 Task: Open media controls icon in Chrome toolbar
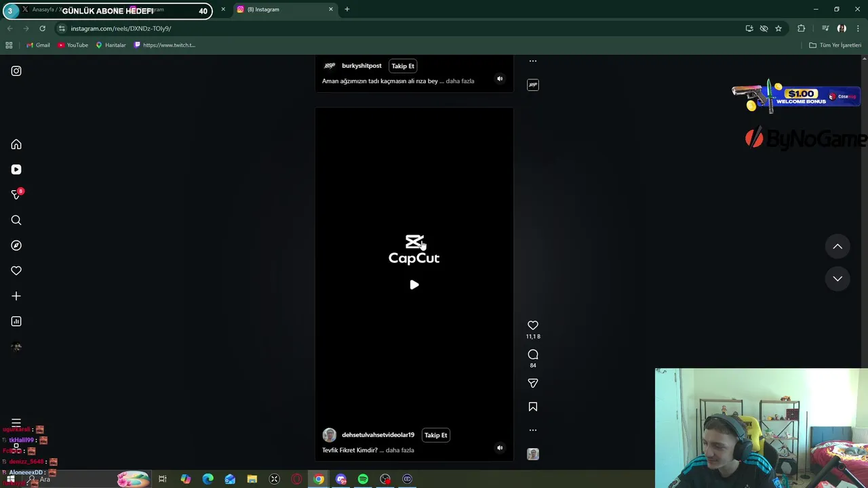825,28
